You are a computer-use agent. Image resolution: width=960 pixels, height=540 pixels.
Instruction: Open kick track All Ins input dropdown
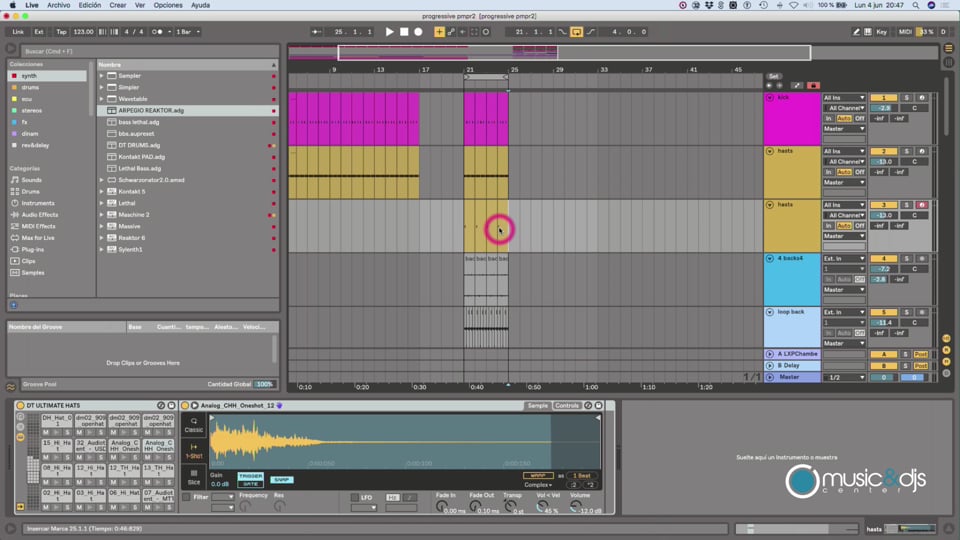coord(844,98)
